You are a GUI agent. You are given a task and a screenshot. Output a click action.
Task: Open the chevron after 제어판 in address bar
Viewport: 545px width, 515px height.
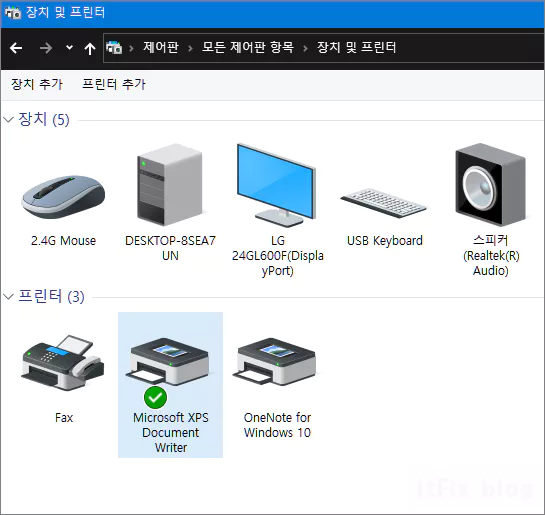click(190, 48)
